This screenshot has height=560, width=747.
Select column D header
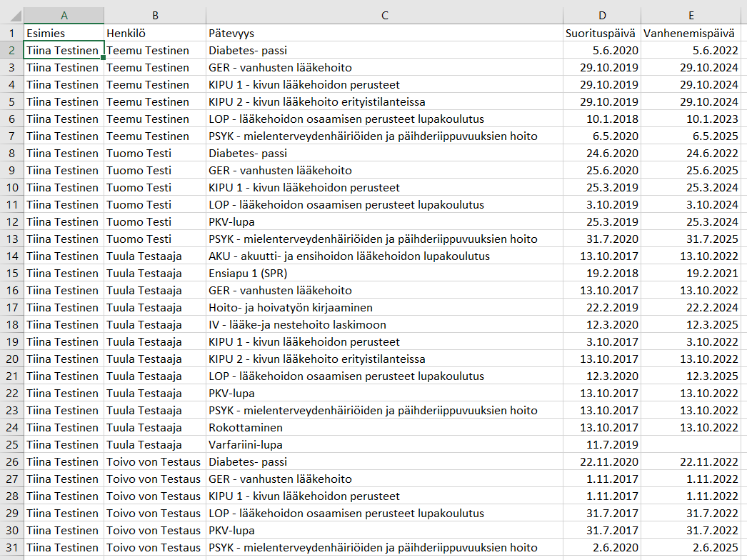click(602, 16)
